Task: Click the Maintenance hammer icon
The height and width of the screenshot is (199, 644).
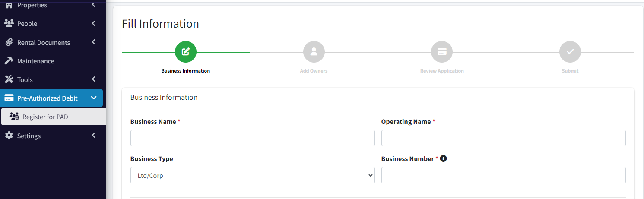Action: pos(9,61)
